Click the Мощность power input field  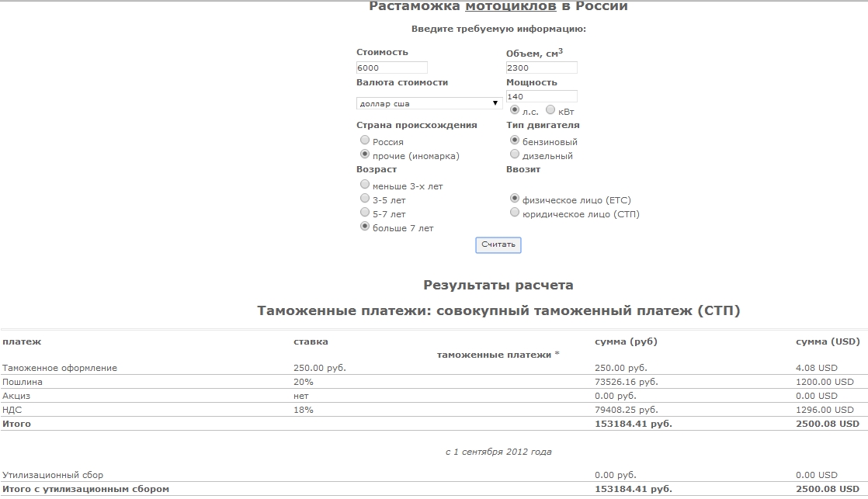coord(541,96)
